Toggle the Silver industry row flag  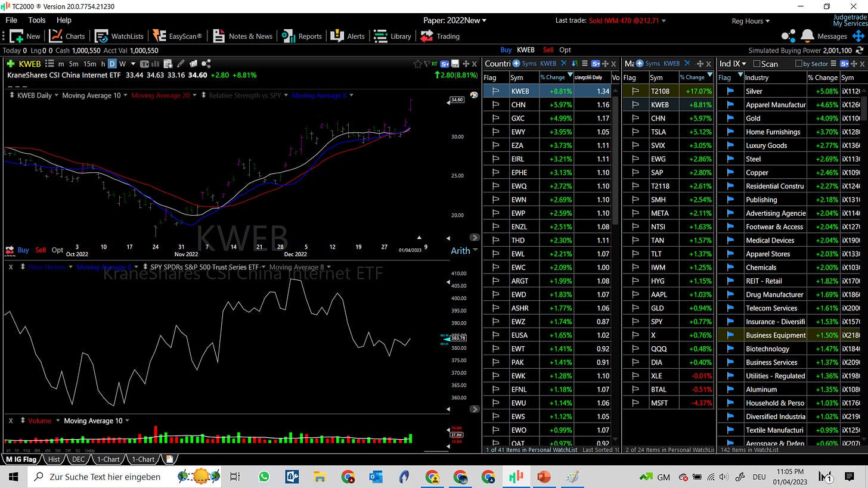[x=730, y=91]
